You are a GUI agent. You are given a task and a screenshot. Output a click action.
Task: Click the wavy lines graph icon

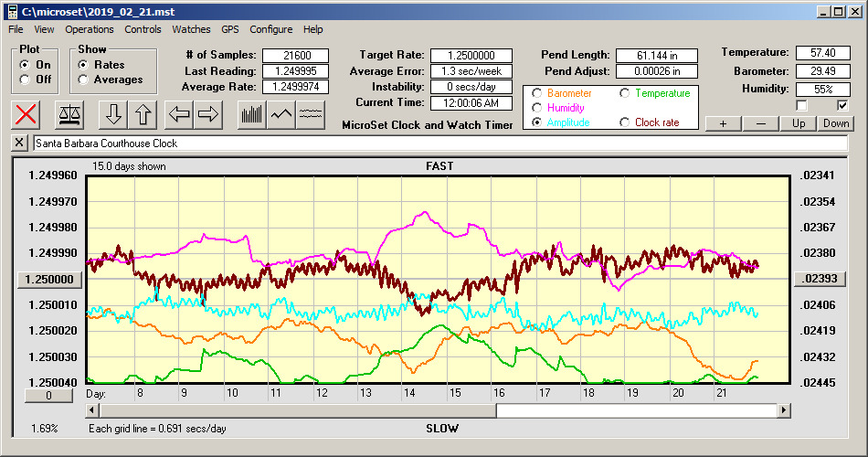point(310,114)
